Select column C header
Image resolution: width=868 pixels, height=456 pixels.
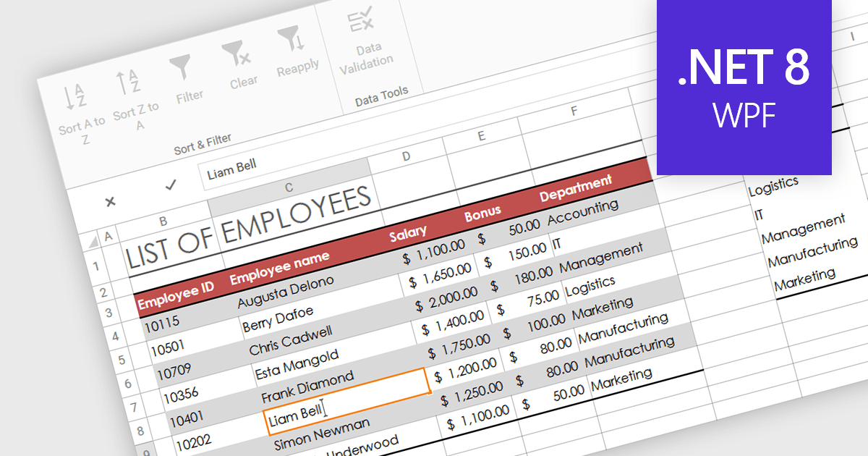[289, 189]
